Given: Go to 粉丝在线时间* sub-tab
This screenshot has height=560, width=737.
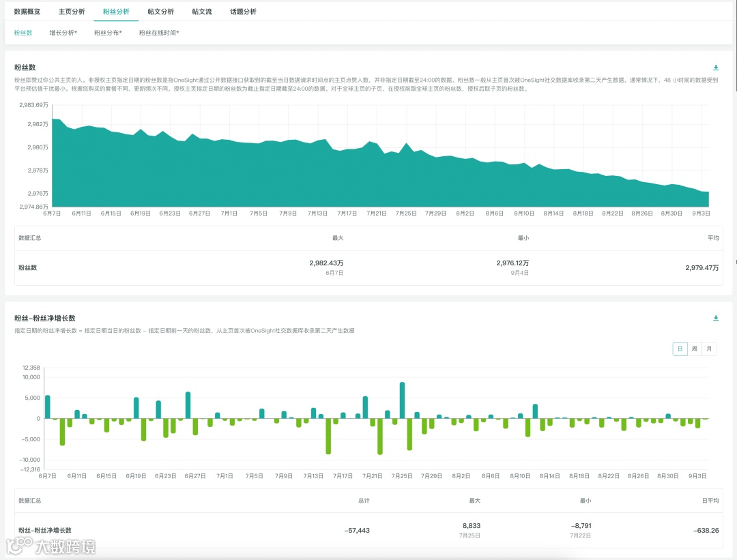Looking at the screenshot, I should coord(159,33).
